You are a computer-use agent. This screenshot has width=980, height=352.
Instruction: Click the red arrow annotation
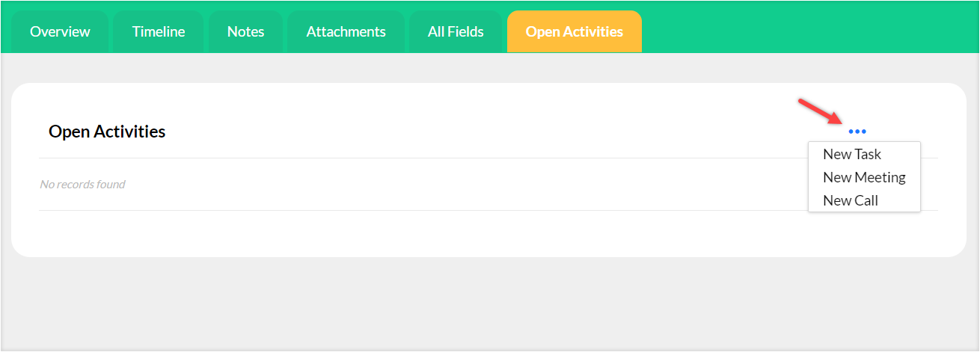(820, 112)
